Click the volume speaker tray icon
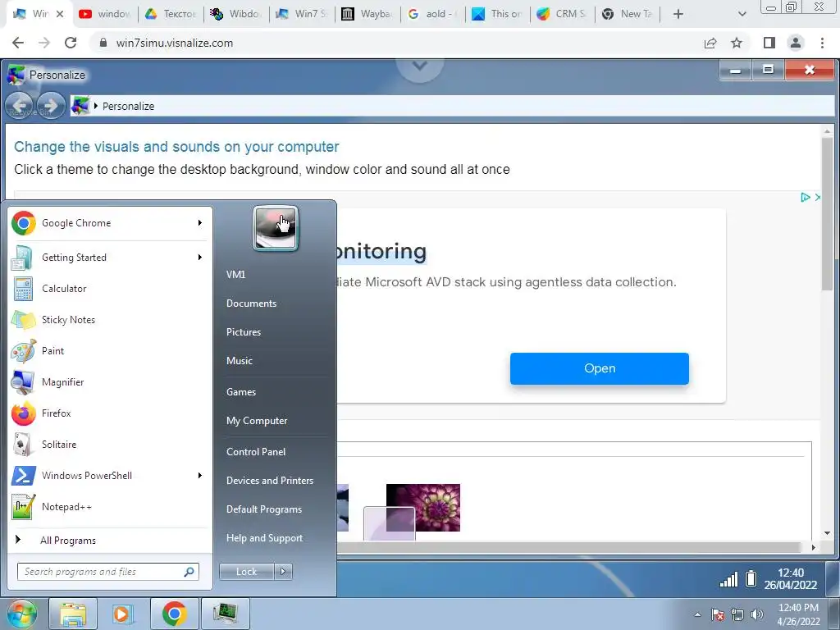Viewport: 840px width, 630px height. pos(757,614)
